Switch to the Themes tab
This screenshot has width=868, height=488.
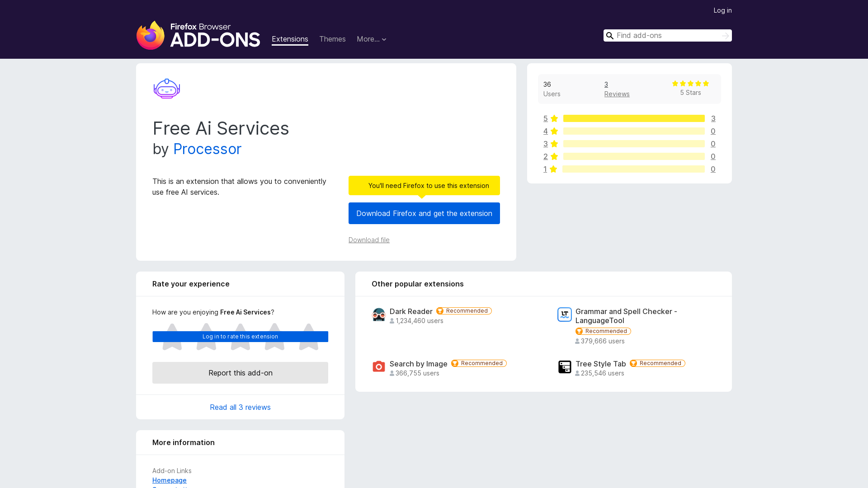pos(332,39)
